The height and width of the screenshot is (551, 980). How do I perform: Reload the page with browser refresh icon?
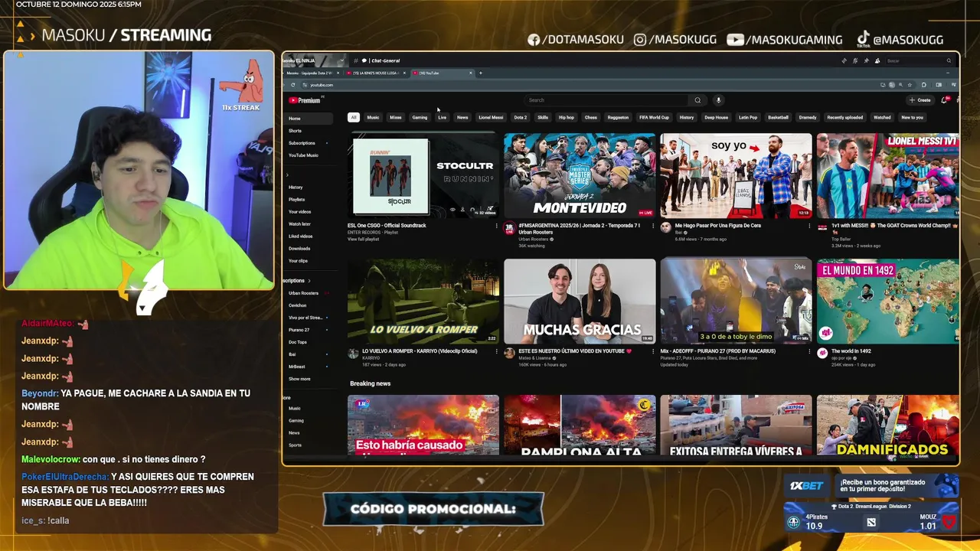[x=292, y=85]
